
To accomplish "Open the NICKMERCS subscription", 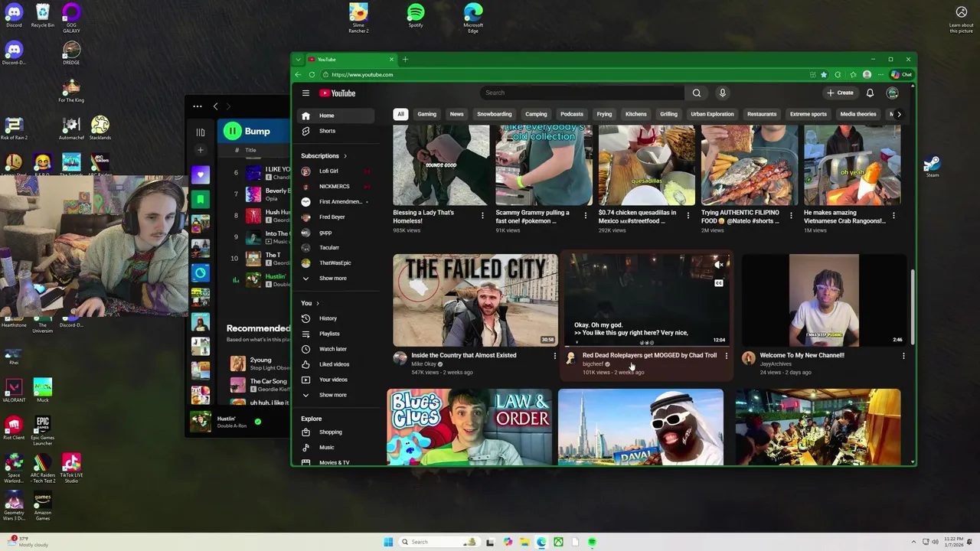I will point(335,187).
